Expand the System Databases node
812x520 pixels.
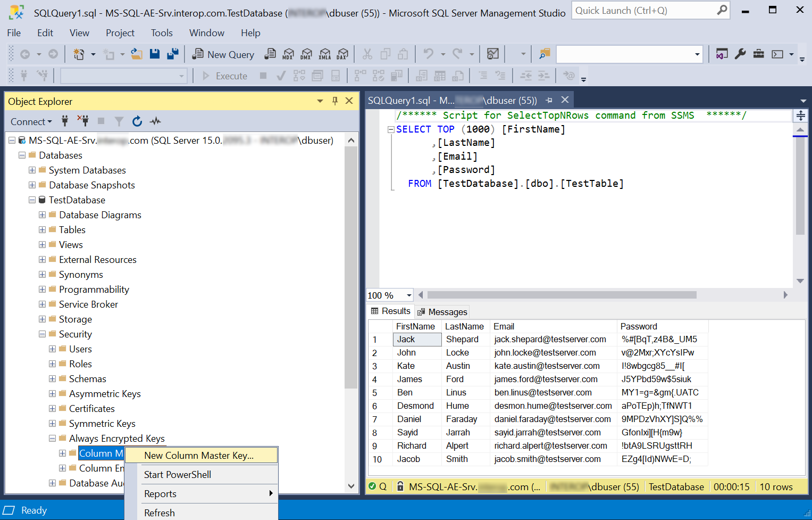coord(32,170)
